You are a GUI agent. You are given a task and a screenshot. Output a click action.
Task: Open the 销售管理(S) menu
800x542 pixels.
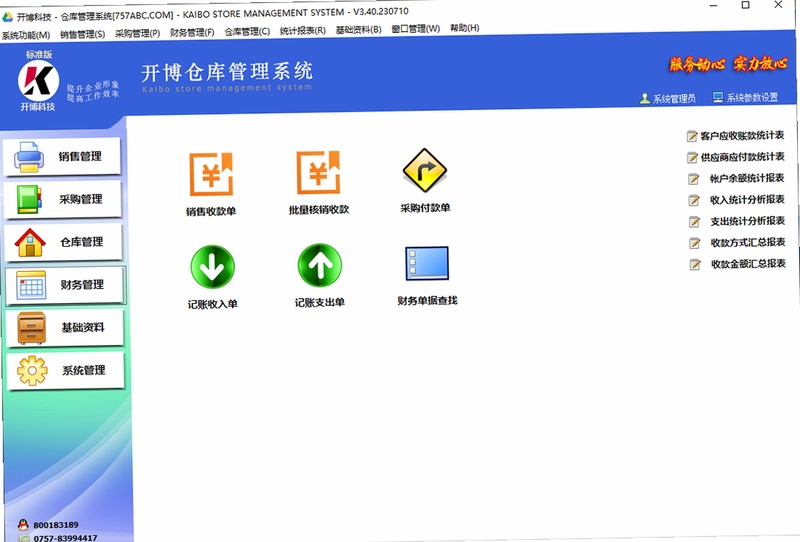click(x=83, y=34)
